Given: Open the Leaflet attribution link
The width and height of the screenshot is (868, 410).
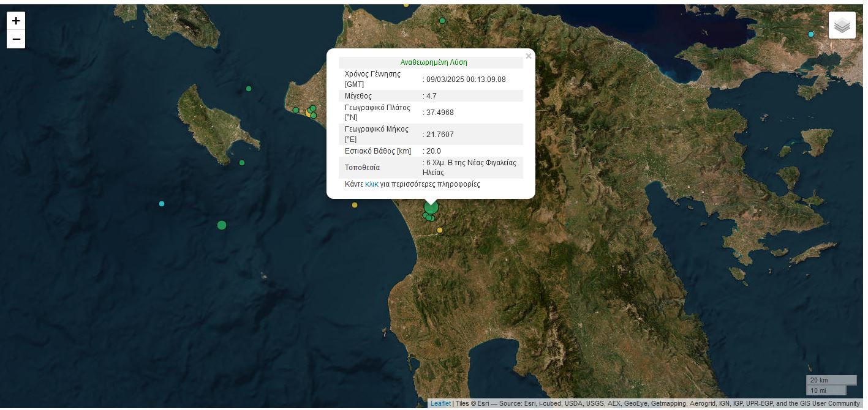Looking at the screenshot, I should 440,403.
